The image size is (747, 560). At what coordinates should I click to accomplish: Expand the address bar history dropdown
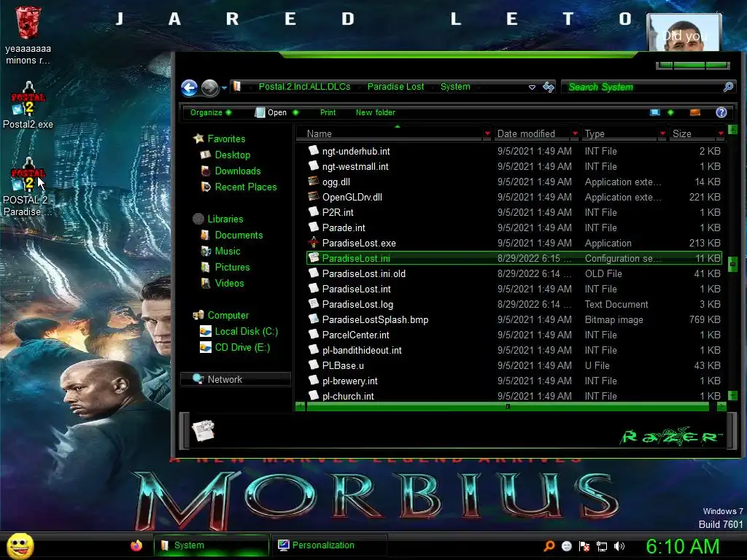coord(532,87)
